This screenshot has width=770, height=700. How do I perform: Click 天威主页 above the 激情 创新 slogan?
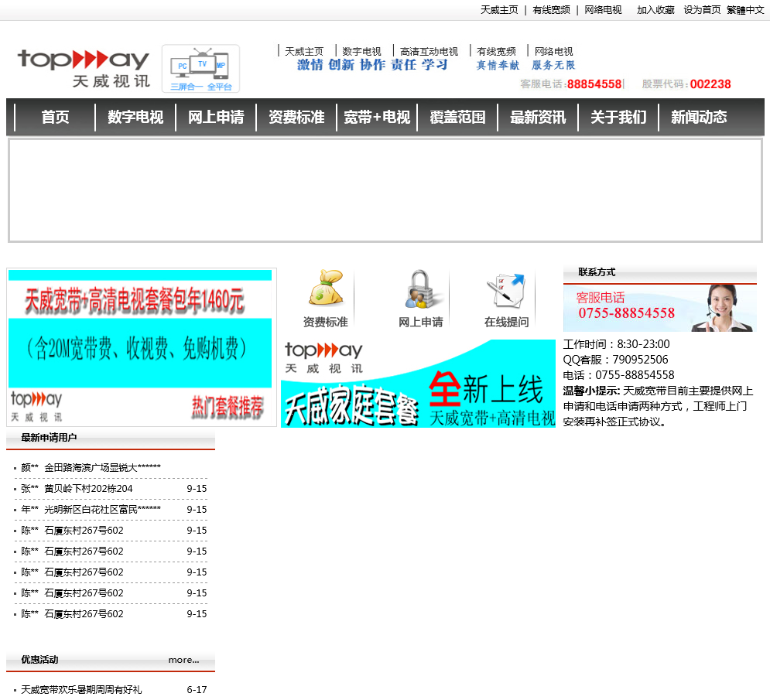pos(304,52)
